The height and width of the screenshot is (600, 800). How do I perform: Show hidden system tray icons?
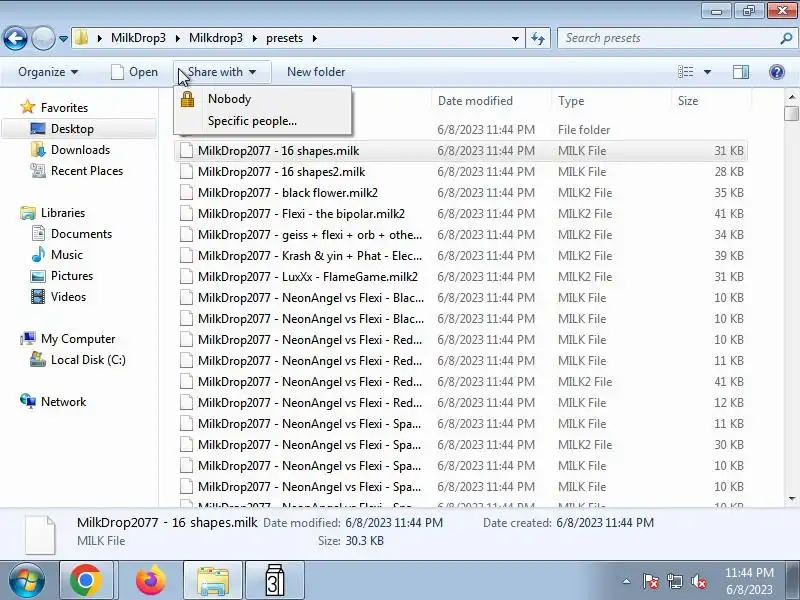(627, 581)
